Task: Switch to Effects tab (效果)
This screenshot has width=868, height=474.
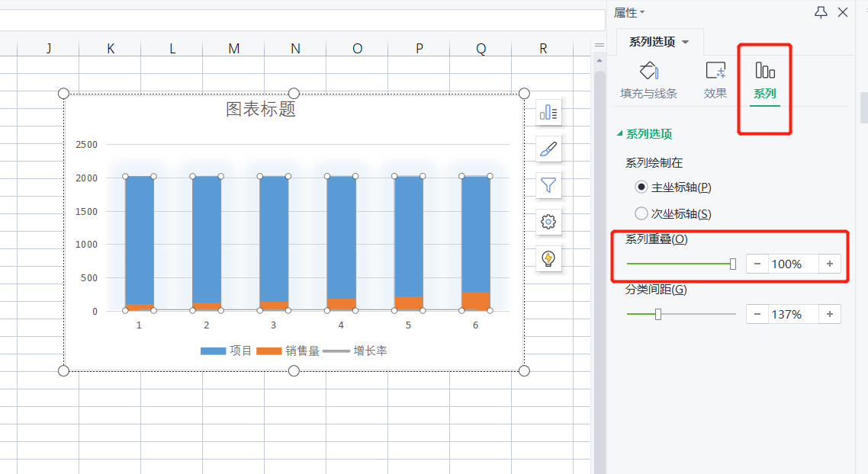Action: click(715, 81)
